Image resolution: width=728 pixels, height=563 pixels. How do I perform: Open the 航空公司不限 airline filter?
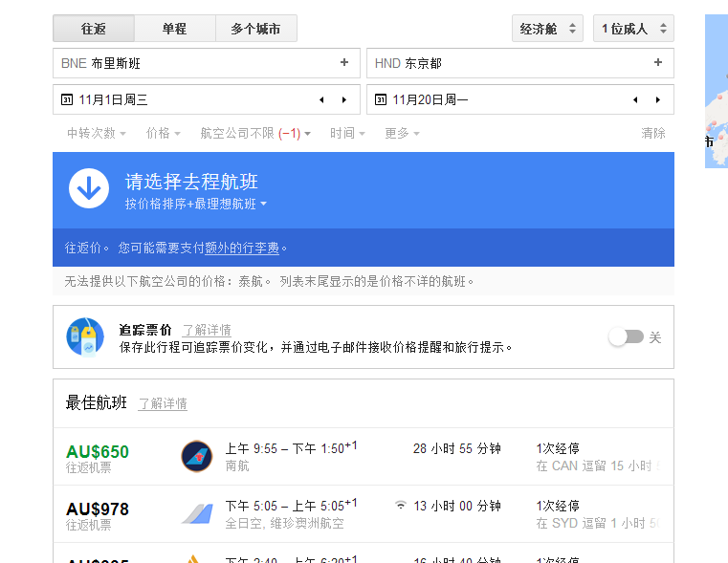(x=255, y=133)
